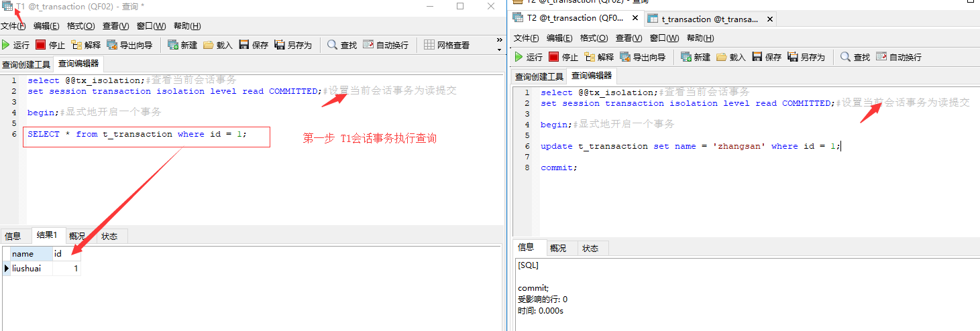Image resolution: width=980 pixels, height=331 pixels.
Task: Toggle word wrap (自动换行) in T1 toolbar
Action: click(x=386, y=45)
